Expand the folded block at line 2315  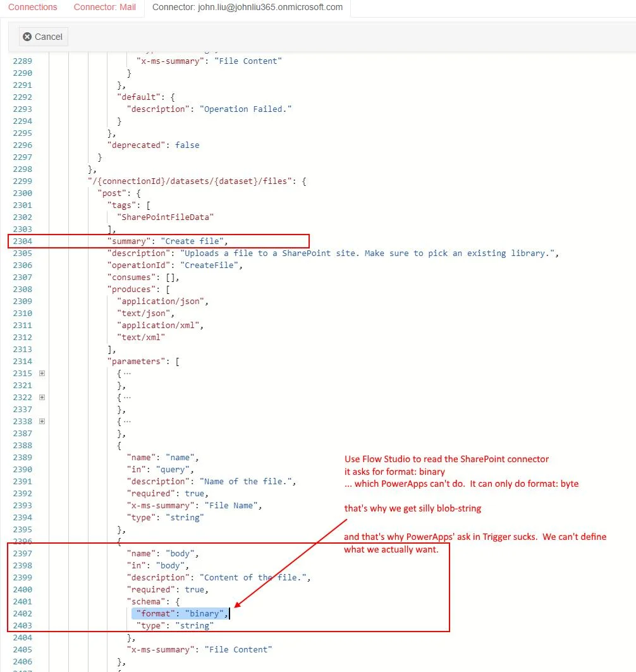[x=42, y=374]
